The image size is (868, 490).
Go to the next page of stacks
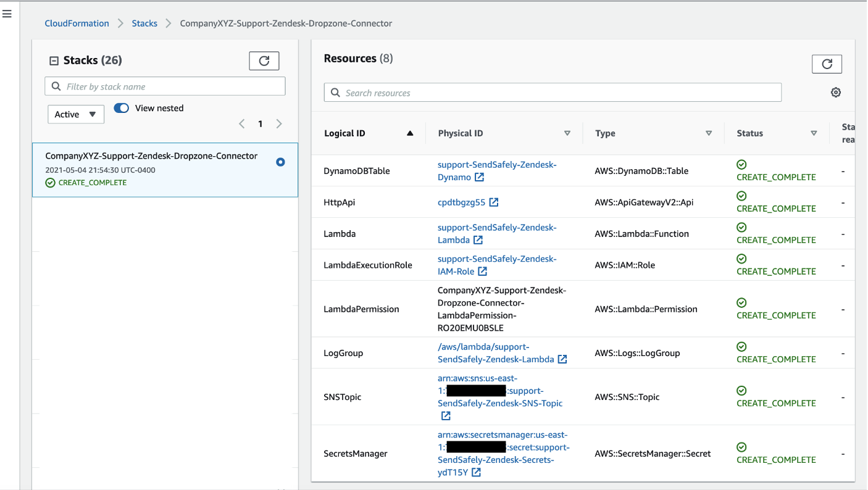[279, 123]
